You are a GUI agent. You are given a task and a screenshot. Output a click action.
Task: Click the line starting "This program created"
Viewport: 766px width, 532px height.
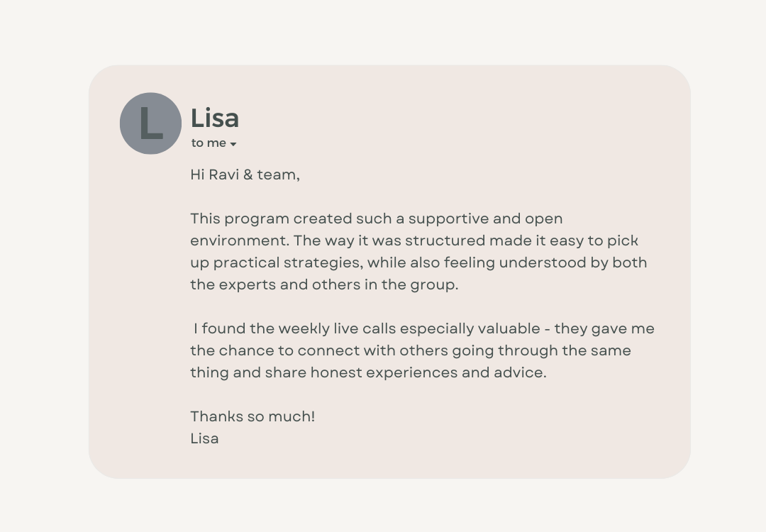[376, 218]
